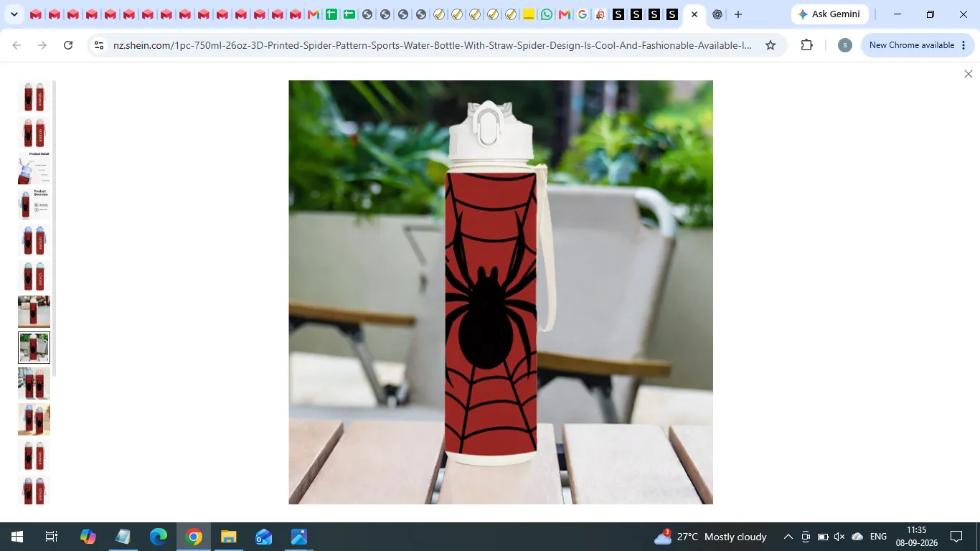Select the topmost bottle thumbnail

pyautogui.click(x=34, y=96)
